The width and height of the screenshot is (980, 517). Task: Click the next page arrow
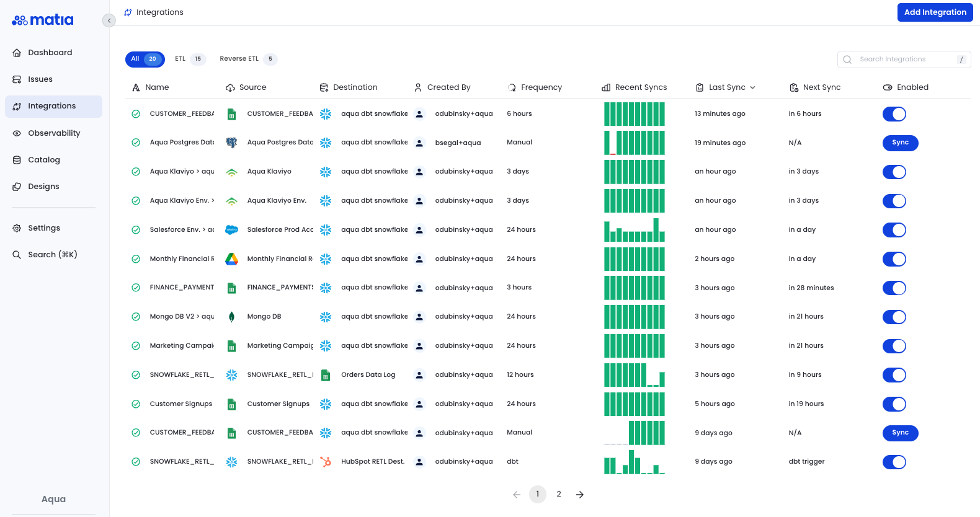point(580,495)
